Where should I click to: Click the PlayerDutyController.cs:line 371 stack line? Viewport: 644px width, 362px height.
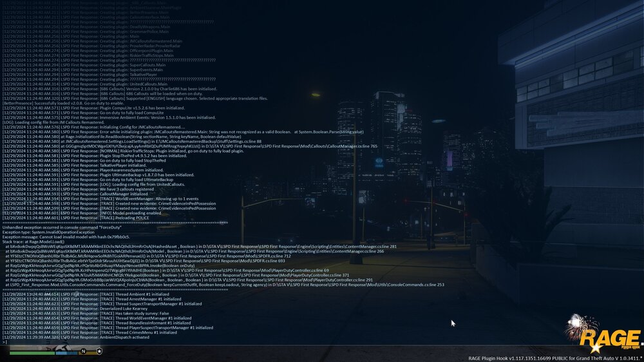177,275
